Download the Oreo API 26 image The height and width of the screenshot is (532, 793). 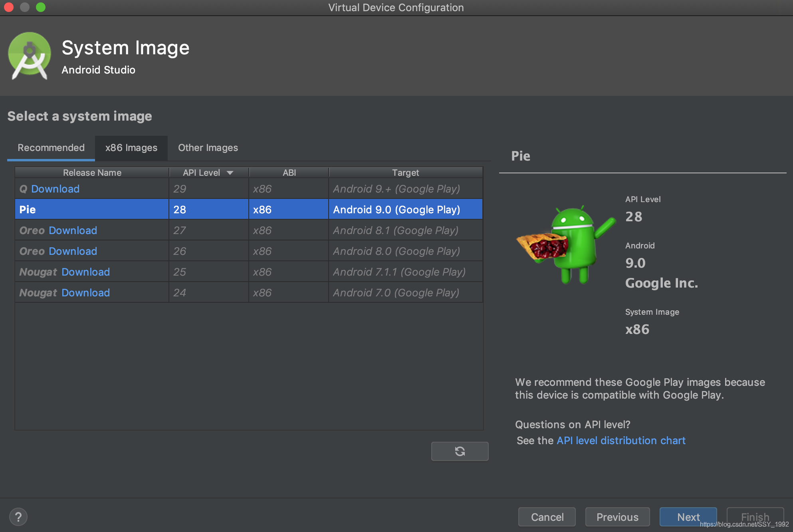(73, 251)
